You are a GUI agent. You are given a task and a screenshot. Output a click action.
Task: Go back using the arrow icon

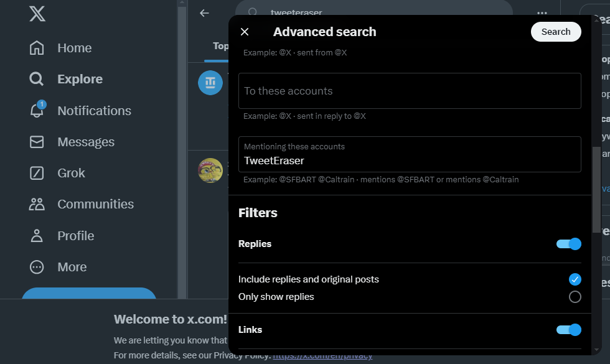click(204, 13)
